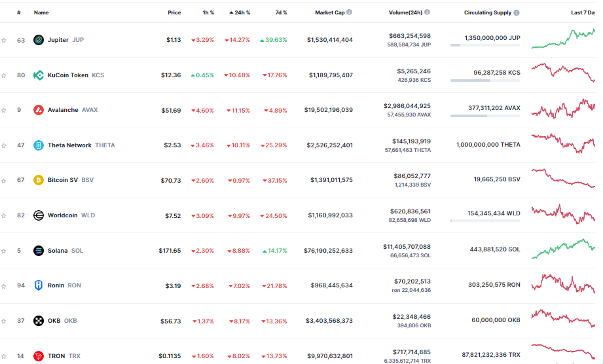
Task: Toggle the Ronin watchlist star
Action: [x=4, y=286]
